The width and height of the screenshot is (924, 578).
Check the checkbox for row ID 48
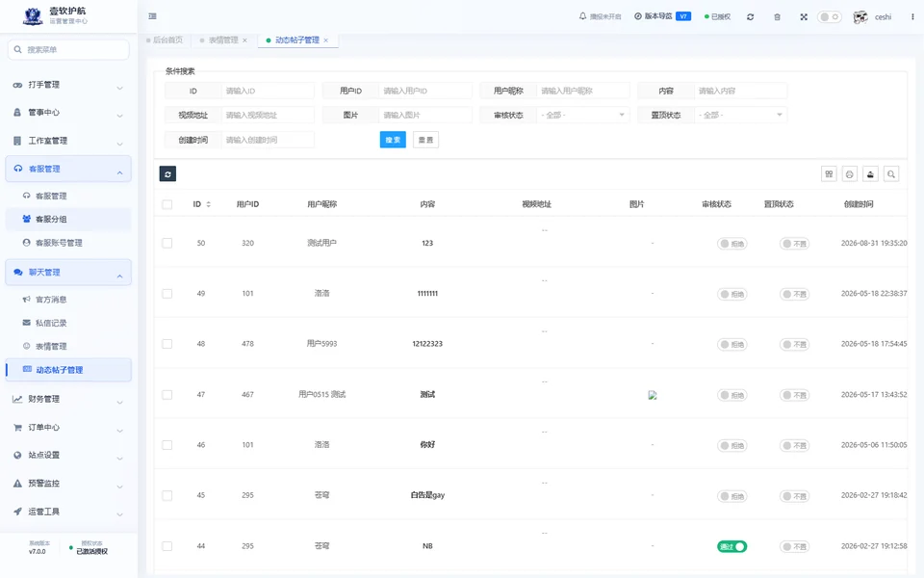[167, 344]
